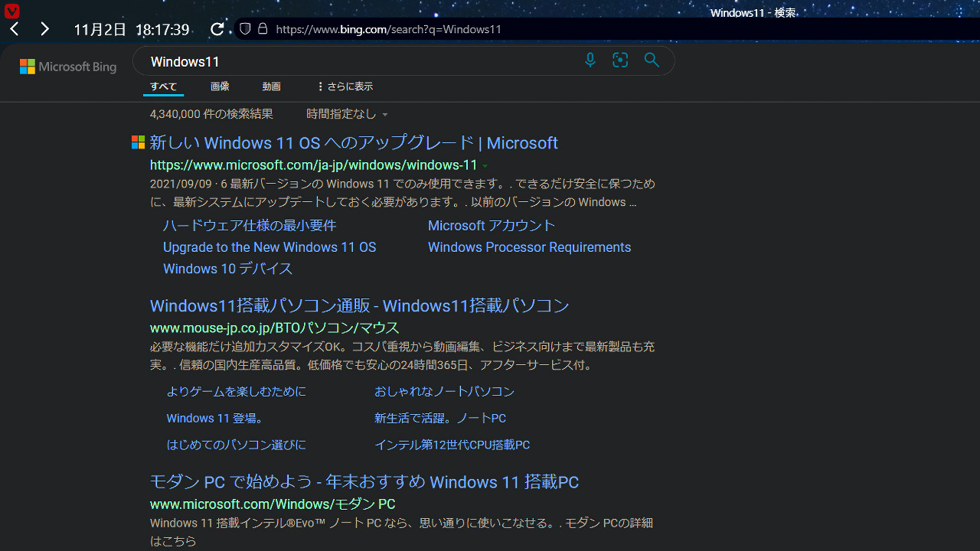Go forward with the right arrow
Image resolution: width=980 pixels, height=551 pixels.
[44, 29]
